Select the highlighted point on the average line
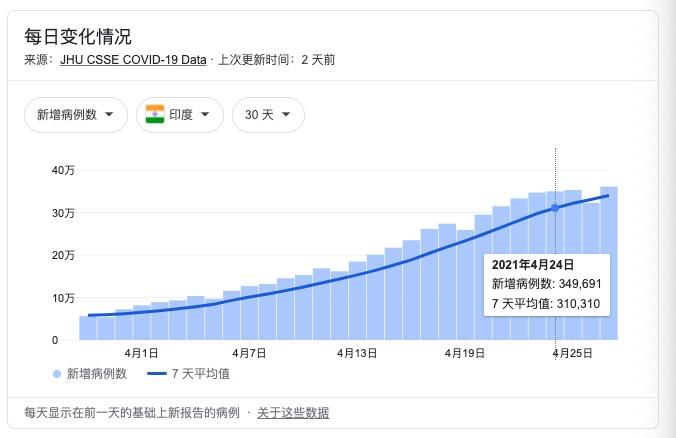 coord(555,208)
